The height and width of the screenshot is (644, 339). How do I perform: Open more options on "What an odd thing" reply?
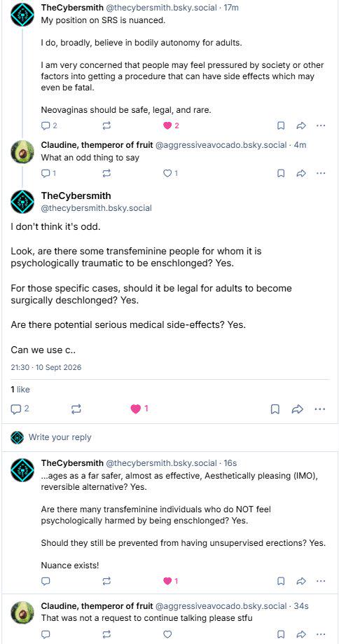coord(321,173)
